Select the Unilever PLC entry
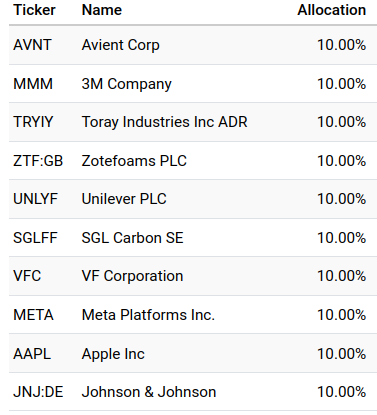The image size is (377, 415). click(x=124, y=199)
